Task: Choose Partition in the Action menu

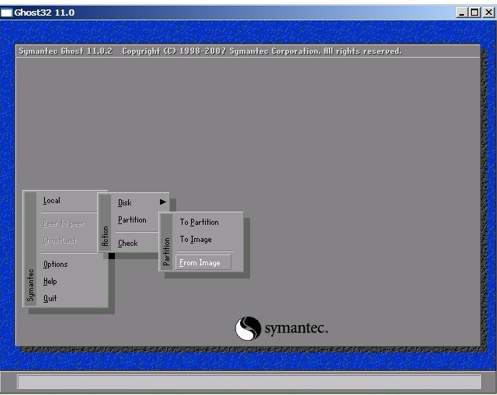Action: 132,220
